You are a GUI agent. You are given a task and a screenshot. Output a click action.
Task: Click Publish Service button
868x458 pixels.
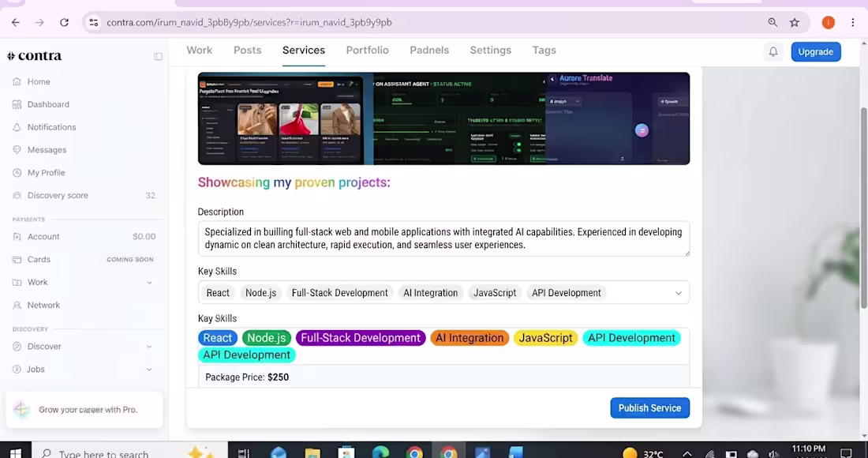(650, 408)
